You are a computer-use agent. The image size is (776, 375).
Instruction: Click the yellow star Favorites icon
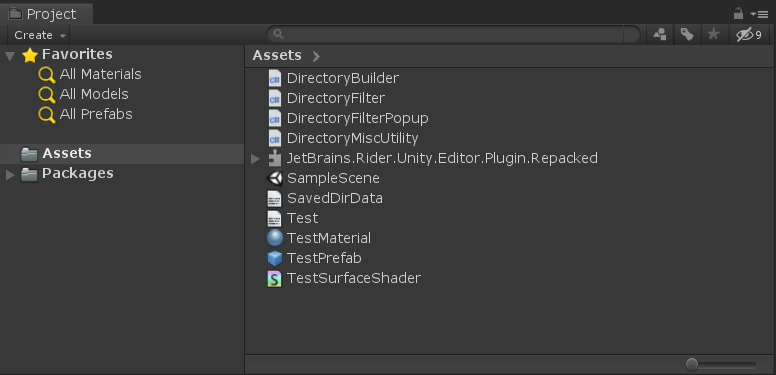coord(30,55)
